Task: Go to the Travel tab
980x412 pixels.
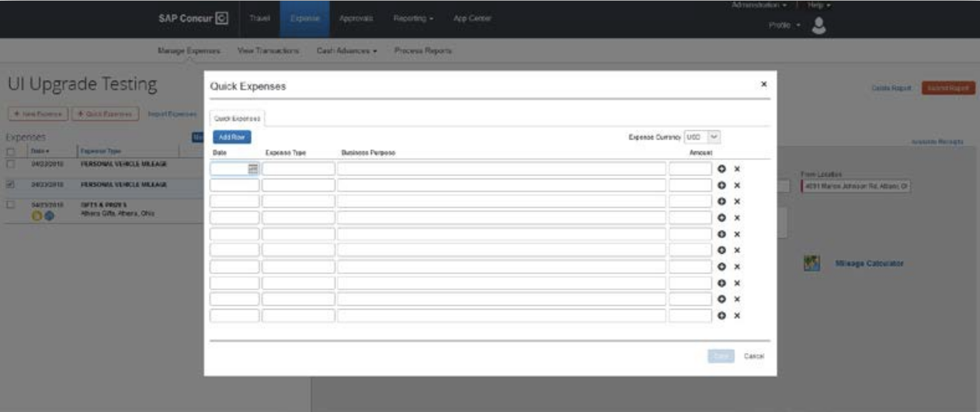Action: [259, 19]
